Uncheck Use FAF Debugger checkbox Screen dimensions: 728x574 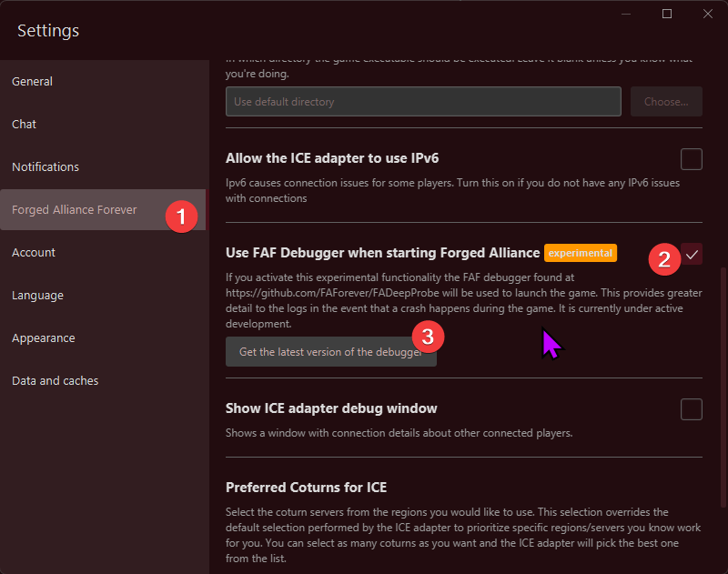(691, 255)
